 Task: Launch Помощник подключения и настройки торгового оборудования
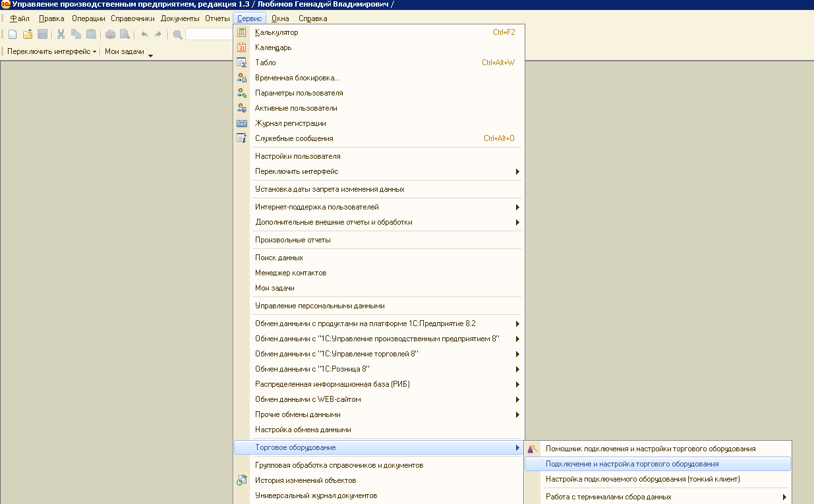tap(651, 449)
